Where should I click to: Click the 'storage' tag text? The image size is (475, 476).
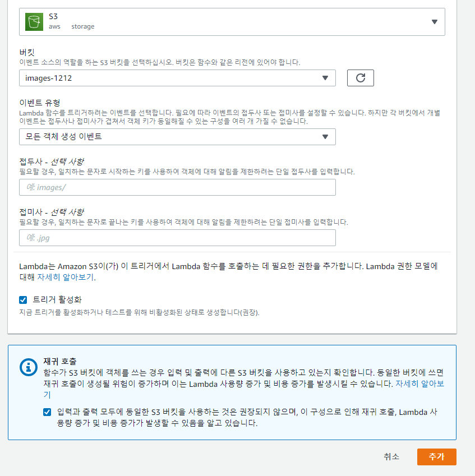(x=83, y=27)
